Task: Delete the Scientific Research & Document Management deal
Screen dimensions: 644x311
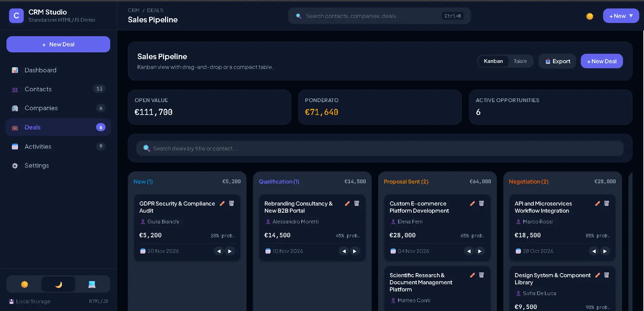Action: click(481, 275)
